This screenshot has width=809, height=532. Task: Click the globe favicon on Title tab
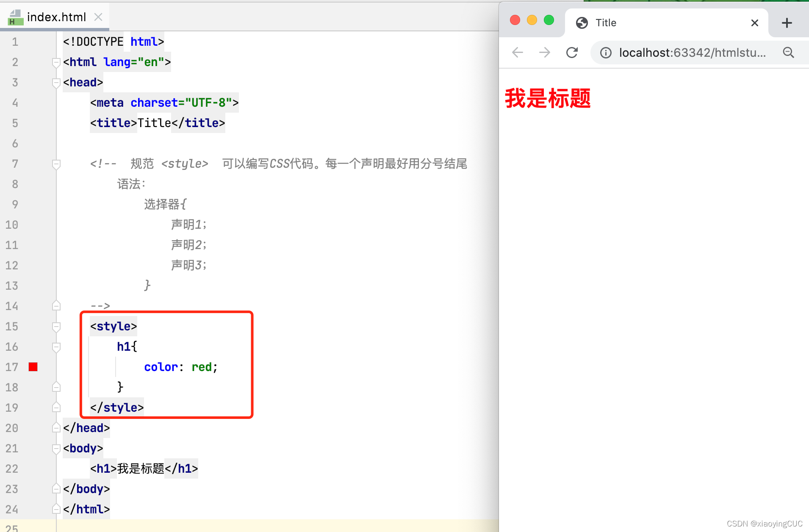[x=582, y=23]
